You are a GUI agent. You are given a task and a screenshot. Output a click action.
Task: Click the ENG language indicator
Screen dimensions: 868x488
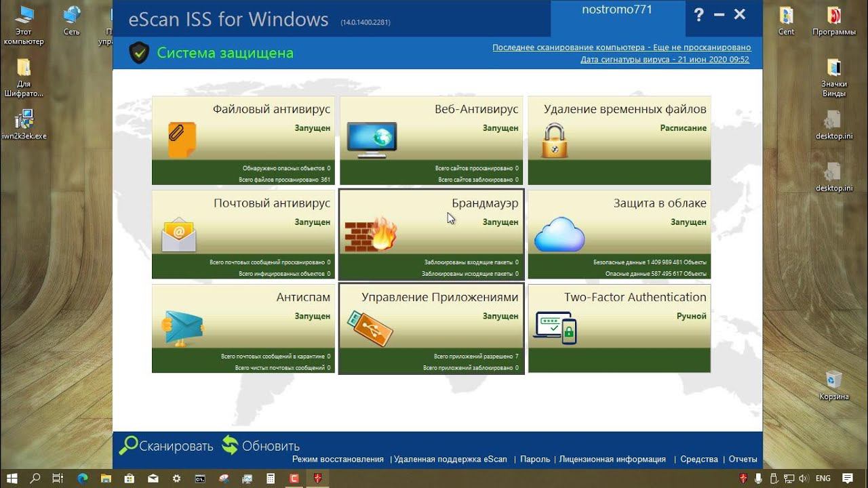pyautogui.click(x=823, y=479)
